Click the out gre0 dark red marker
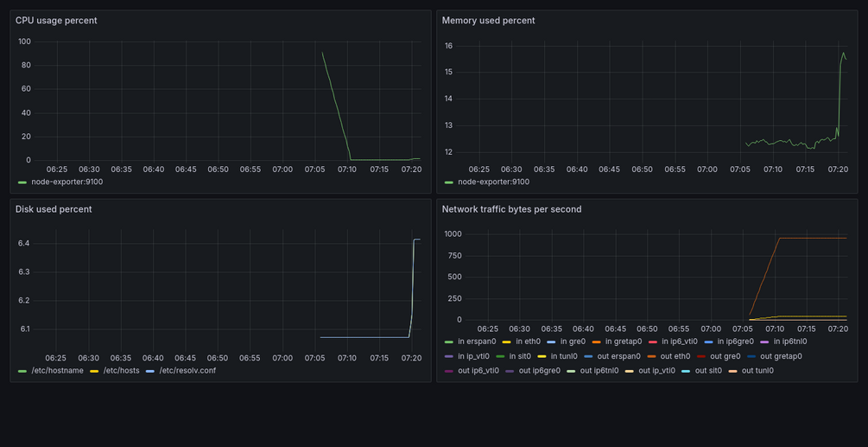 pyautogui.click(x=701, y=356)
